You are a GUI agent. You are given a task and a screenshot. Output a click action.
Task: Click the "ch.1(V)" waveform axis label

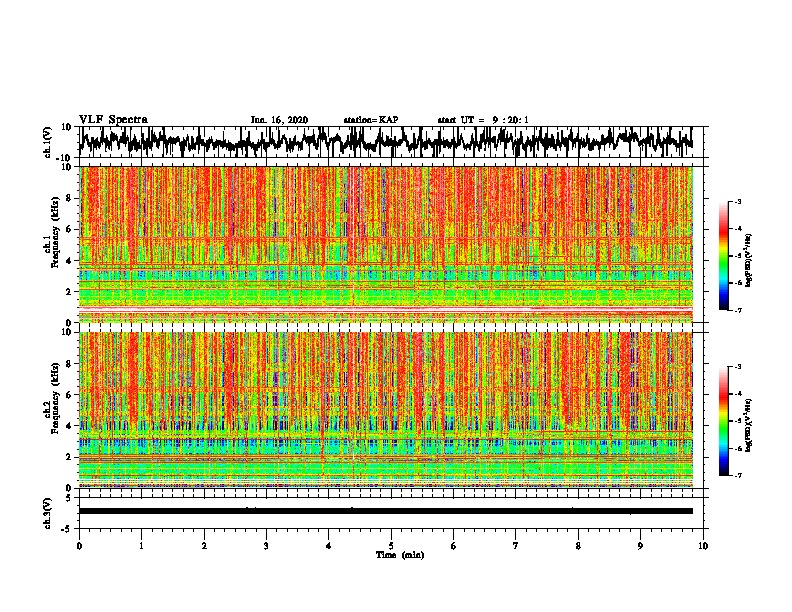(48, 142)
